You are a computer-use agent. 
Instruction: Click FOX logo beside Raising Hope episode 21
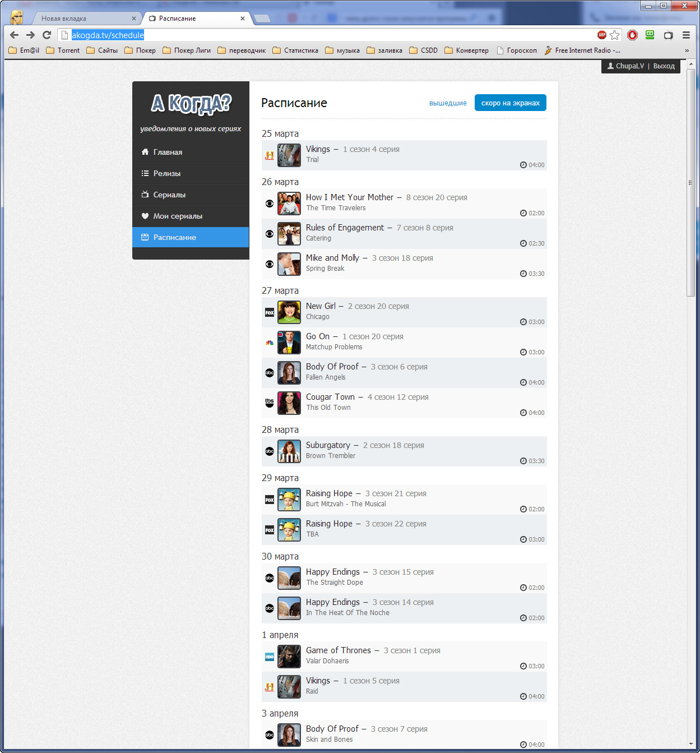(x=270, y=500)
